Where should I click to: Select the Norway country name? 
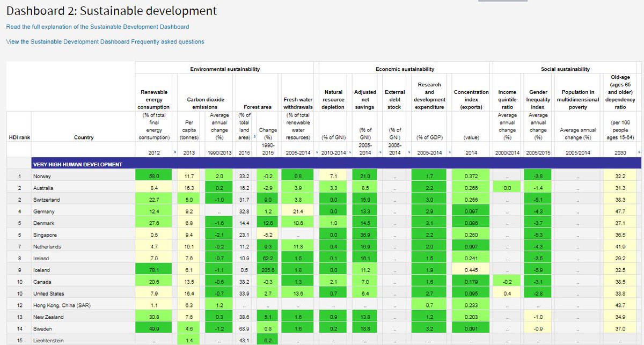point(42,176)
